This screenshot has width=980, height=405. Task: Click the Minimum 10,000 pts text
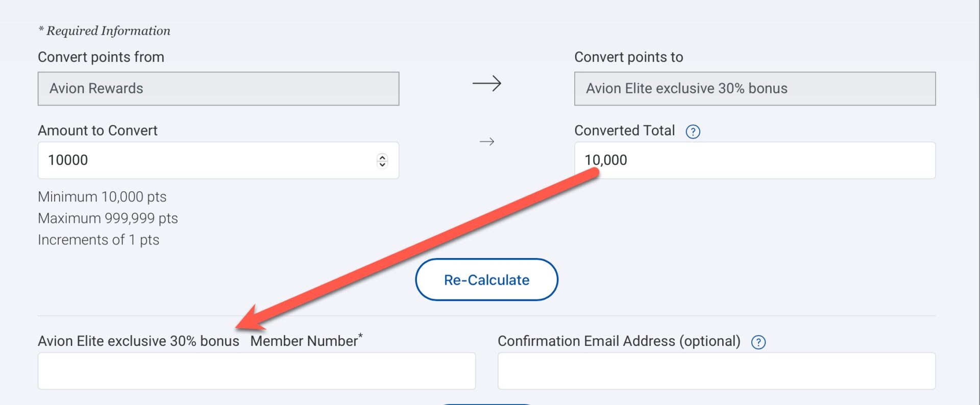102,197
